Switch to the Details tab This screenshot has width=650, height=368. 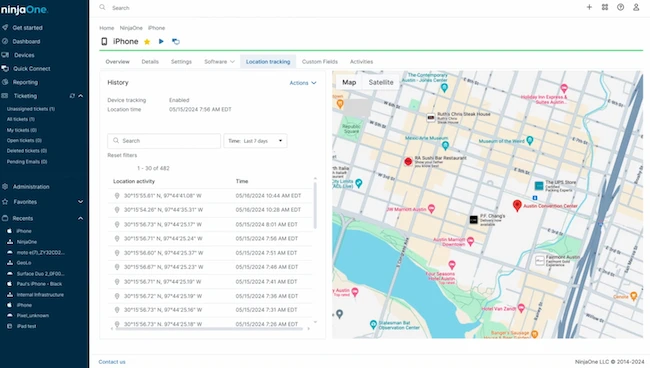coord(150,62)
